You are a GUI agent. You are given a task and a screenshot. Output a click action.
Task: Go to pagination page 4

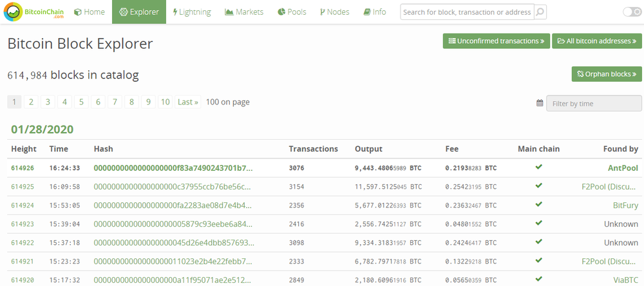click(x=64, y=102)
